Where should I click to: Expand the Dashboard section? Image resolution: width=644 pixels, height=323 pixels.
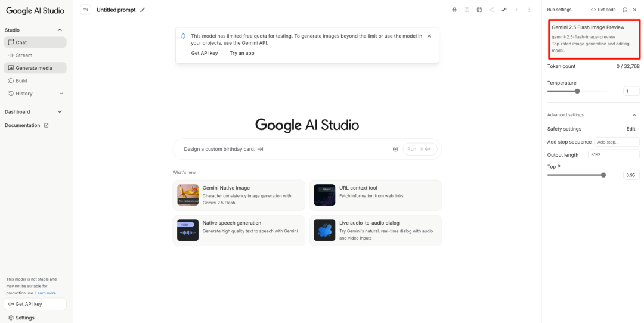point(60,111)
